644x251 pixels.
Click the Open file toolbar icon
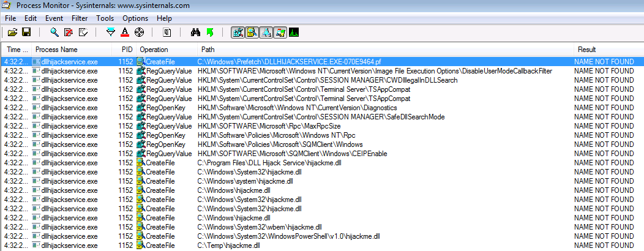pyautogui.click(x=12, y=32)
